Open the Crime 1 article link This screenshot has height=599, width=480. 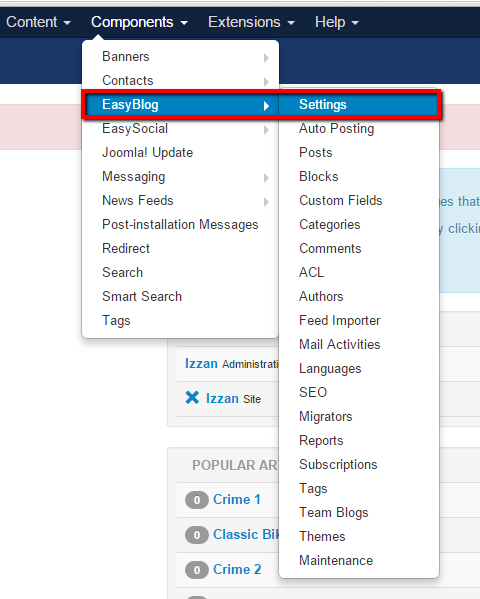[x=237, y=499]
